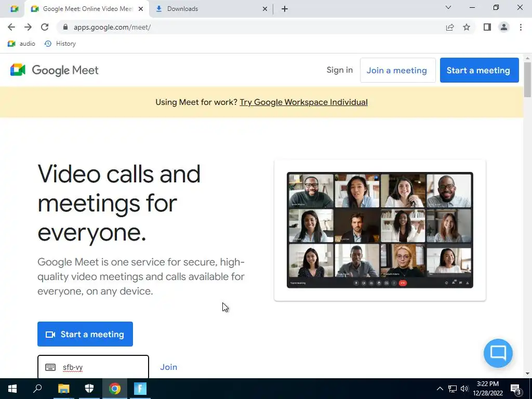This screenshot has height=399, width=532.
Task: Open the browser side panel icon
Action: tap(487, 27)
